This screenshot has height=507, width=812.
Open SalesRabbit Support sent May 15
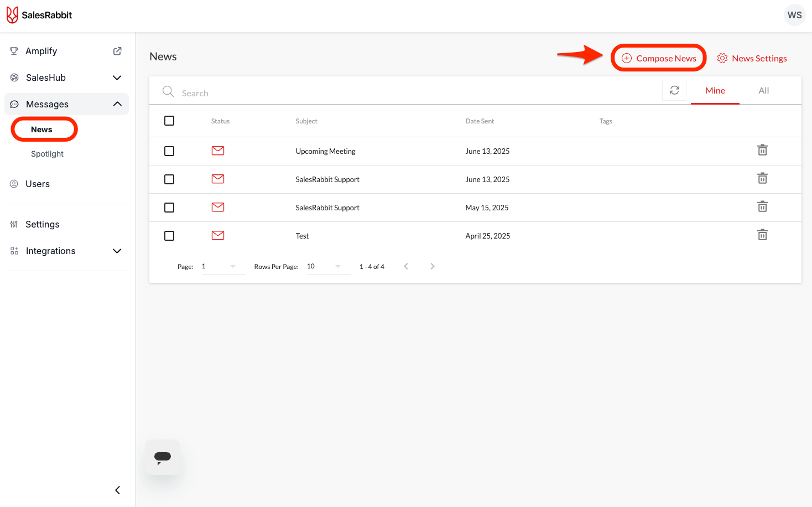point(327,208)
